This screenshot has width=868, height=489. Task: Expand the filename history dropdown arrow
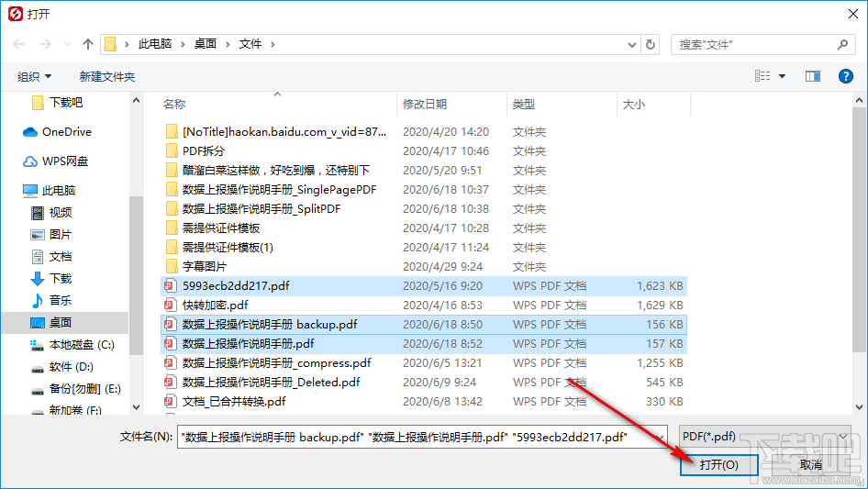pos(660,438)
